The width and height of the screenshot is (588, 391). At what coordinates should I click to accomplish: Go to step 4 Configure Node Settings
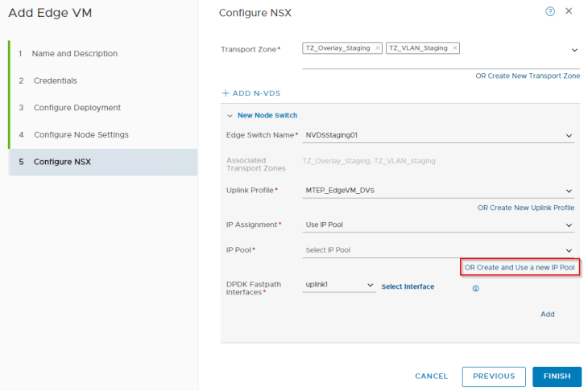tap(81, 134)
